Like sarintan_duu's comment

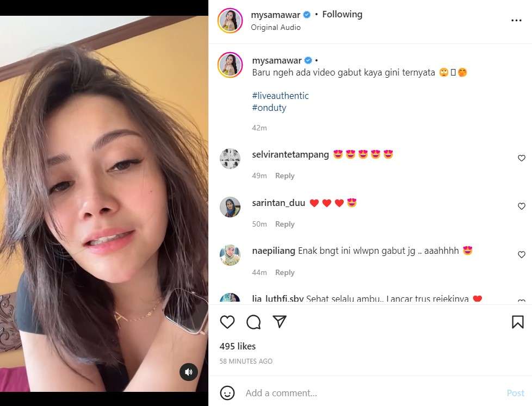[x=521, y=207]
